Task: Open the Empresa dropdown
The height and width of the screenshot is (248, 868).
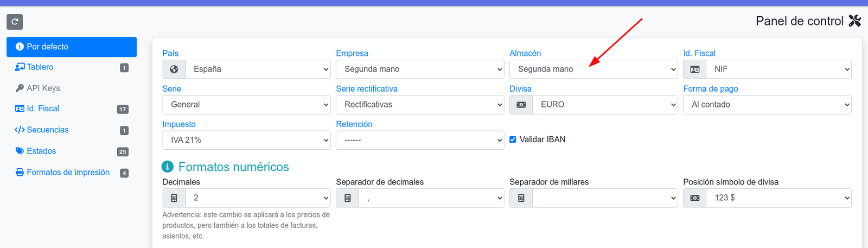Action: (x=420, y=69)
